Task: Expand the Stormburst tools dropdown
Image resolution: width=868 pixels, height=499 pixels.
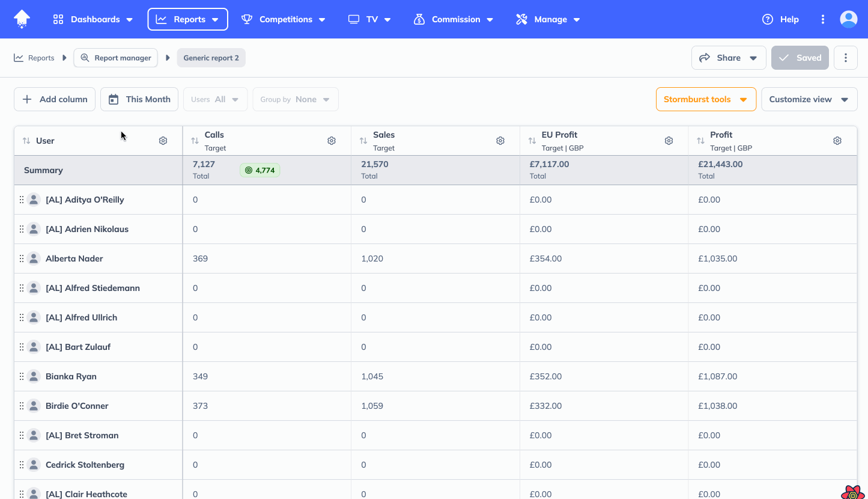Action: pos(705,99)
